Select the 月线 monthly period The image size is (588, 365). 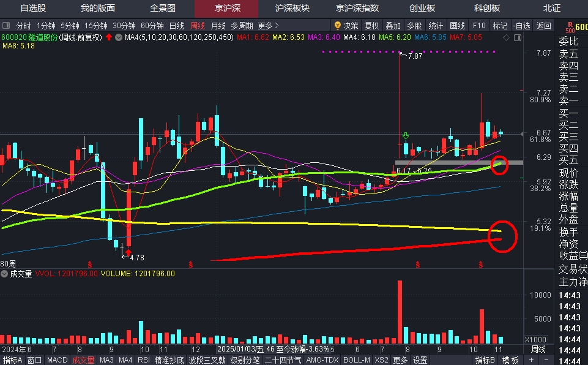tap(218, 26)
